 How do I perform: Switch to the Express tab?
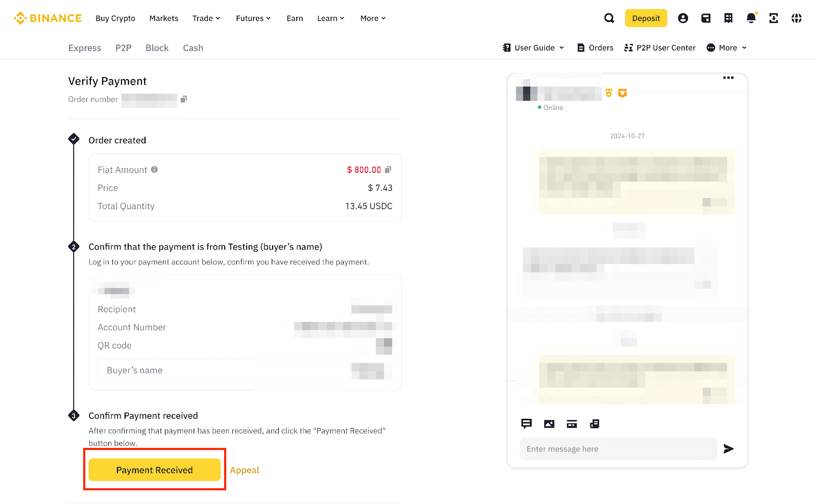(85, 48)
